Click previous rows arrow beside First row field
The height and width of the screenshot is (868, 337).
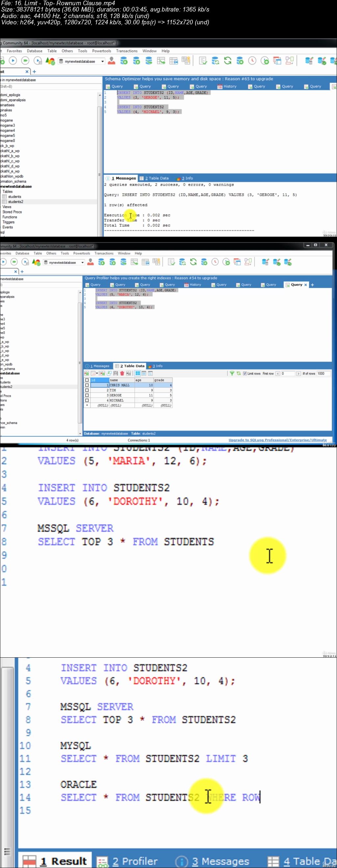278,373
